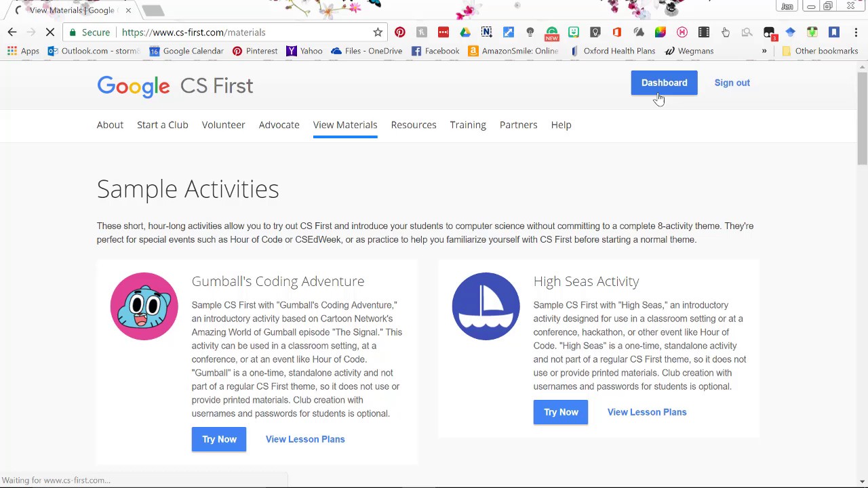Click the green download-arrow extension icon

coord(812,33)
